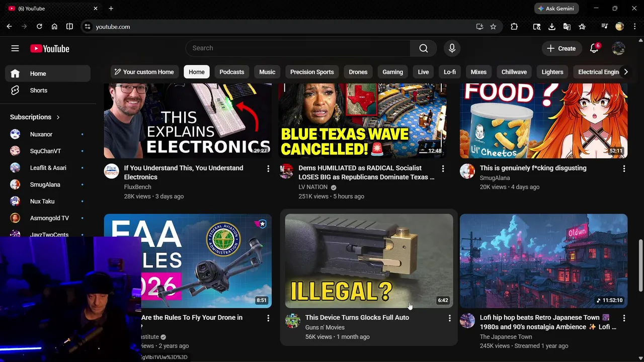The width and height of the screenshot is (644, 362).
Task: Open options for Lofi hip hop video
Action: 624,318
